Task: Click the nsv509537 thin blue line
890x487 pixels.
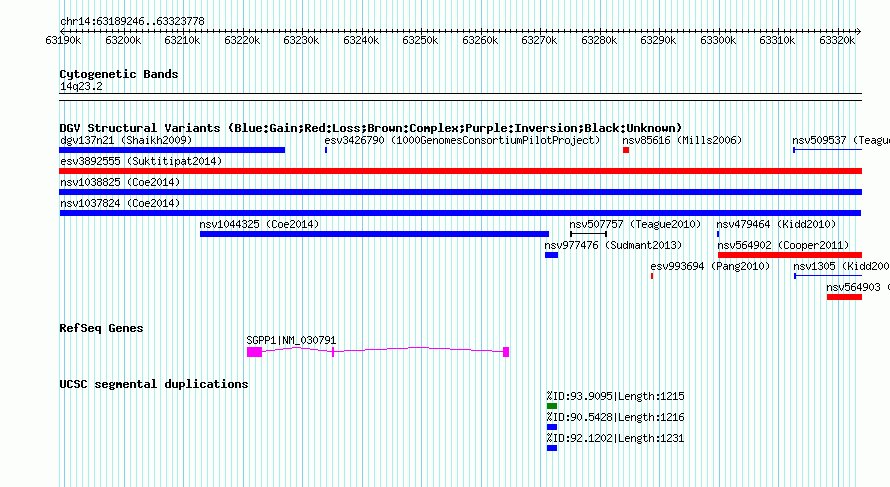Action: (828, 150)
